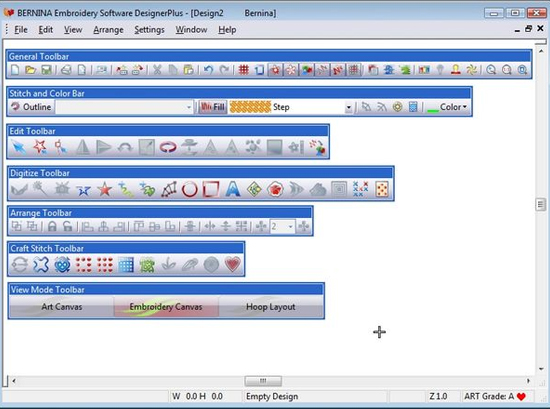Click 'Empty Design' in the status bar
The image size is (550, 409).
pos(272,396)
